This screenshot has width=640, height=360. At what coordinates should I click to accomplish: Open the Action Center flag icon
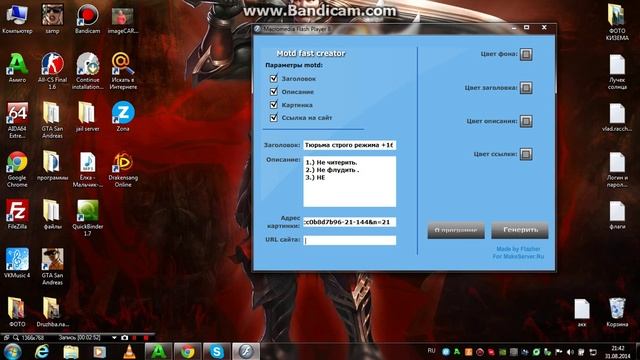point(559,352)
